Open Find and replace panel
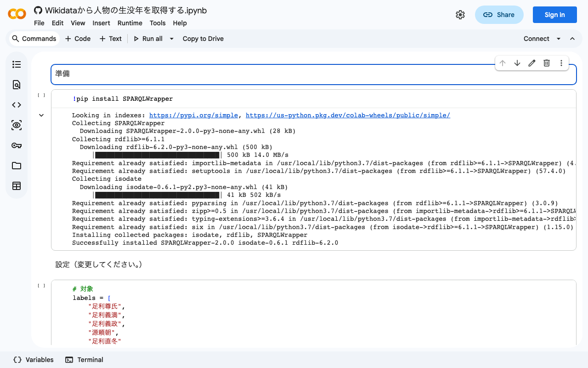The image size is (588, 368). [x=17, y=85]
